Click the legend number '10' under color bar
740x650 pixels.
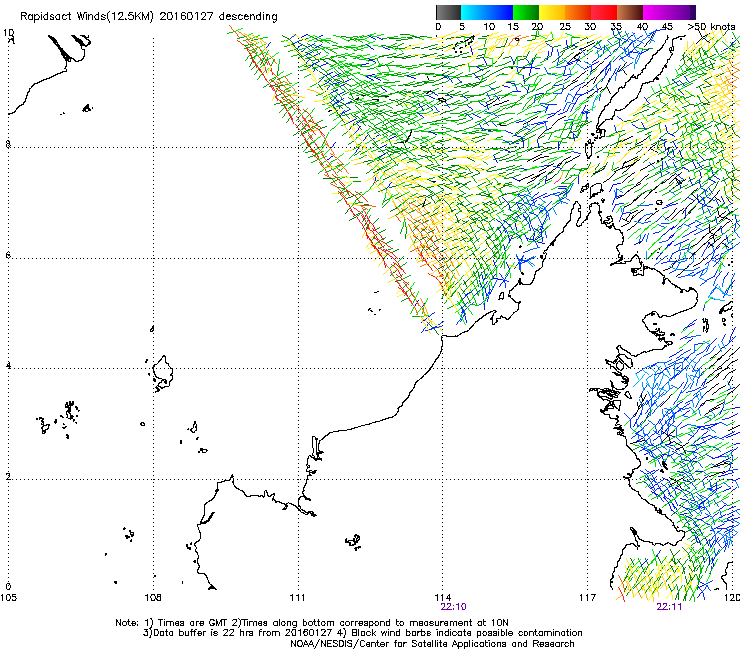489,27
